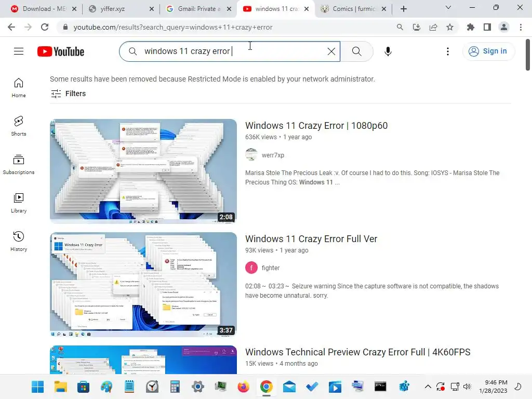Click inside the YouTube search field
Viewport: 532px width, 399px height.
click(229, 51)
